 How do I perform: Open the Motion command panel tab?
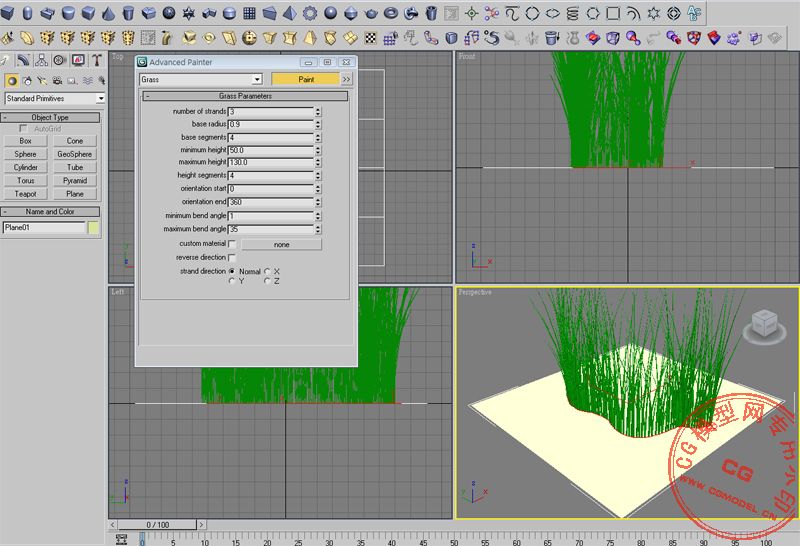tap(60, 61)
